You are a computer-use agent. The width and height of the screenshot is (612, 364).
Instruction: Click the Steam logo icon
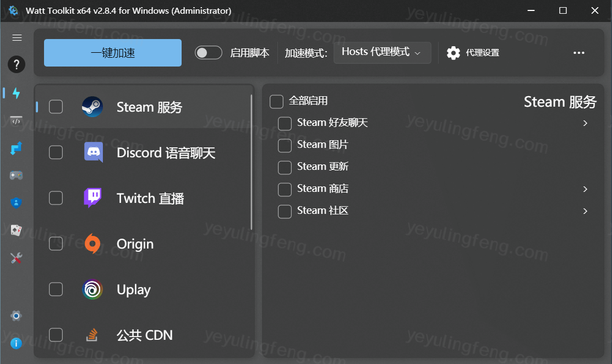point(92,107)
